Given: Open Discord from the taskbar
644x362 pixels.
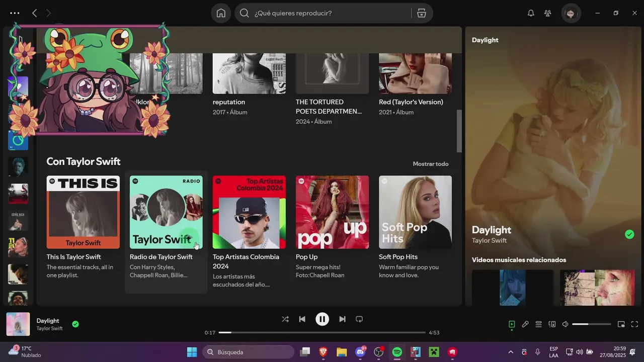Looking at the screenshot, I should click(x=360, y=352).
